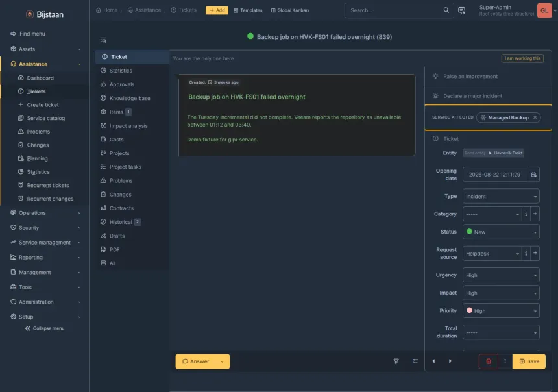
Task: Click the I am working this button
Action: coord(522,58)
